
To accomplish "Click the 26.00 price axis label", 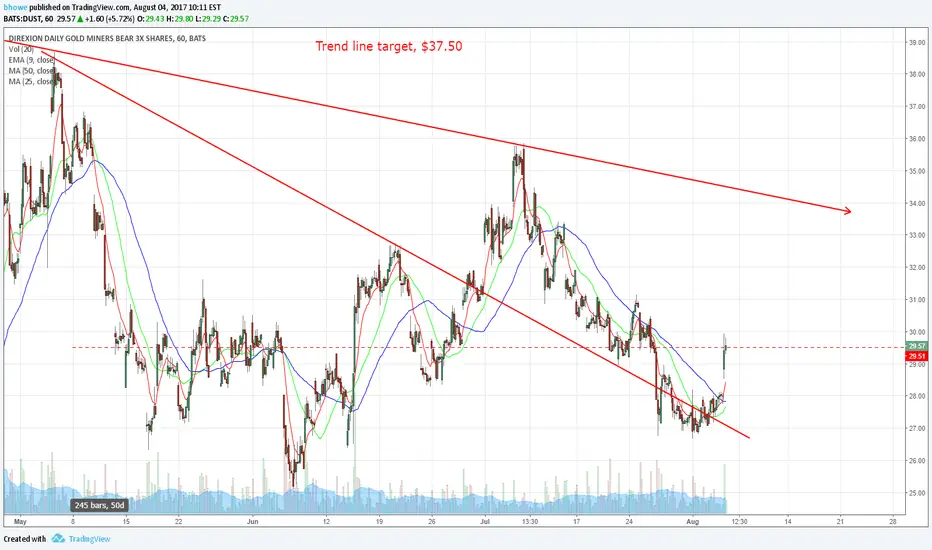I will pyautogui.click(x=917, y=460).
